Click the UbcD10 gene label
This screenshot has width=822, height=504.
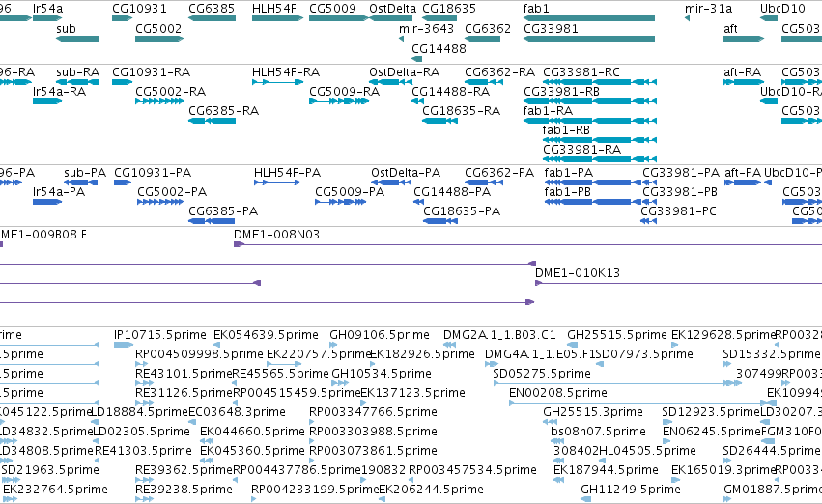(782, 9)
